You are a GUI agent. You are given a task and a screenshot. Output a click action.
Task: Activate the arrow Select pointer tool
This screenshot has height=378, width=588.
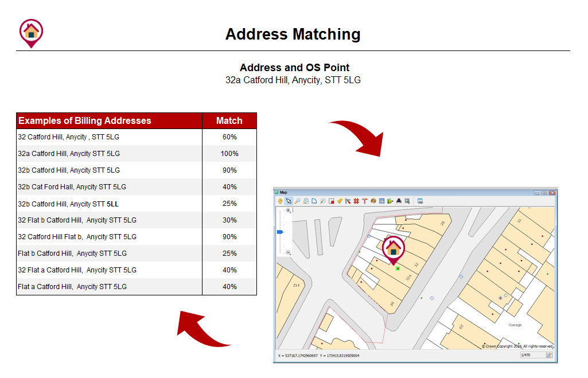pos(289,201)
